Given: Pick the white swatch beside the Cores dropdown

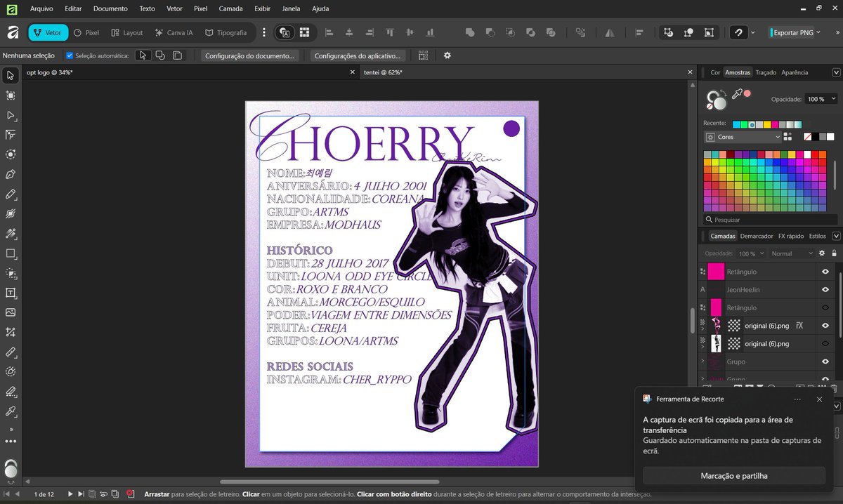Looking at the screenshot, I should coord(831,137).
